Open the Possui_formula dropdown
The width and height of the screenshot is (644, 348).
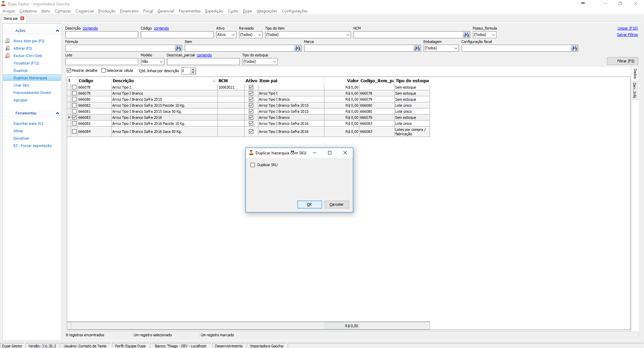[493, 35]
